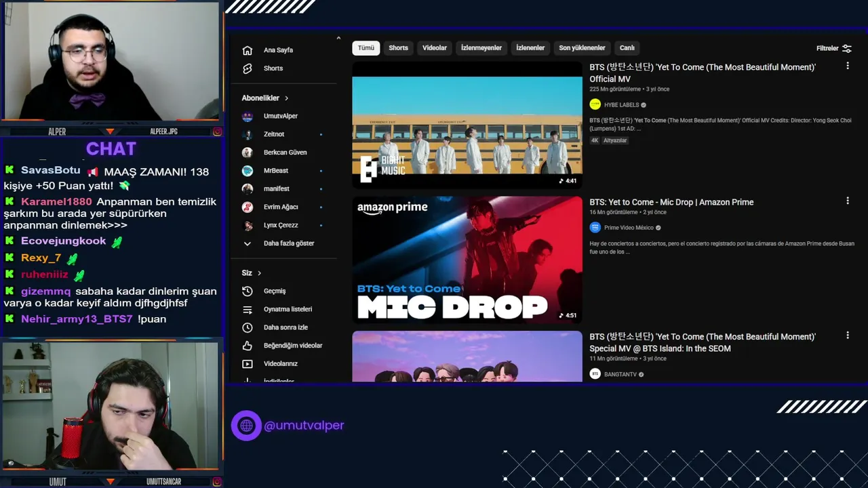
Task: Select Canlı filter chip
Action: coord(627,48)
